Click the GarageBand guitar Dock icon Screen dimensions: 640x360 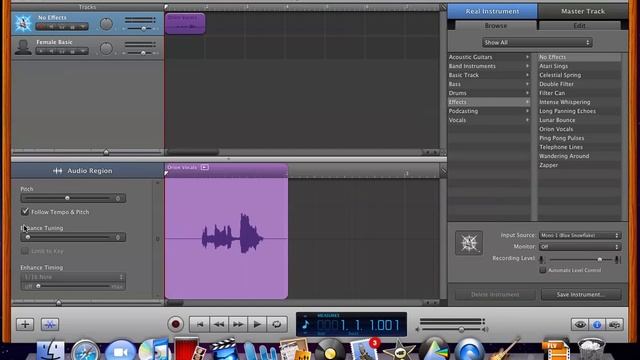coord(505,349)
